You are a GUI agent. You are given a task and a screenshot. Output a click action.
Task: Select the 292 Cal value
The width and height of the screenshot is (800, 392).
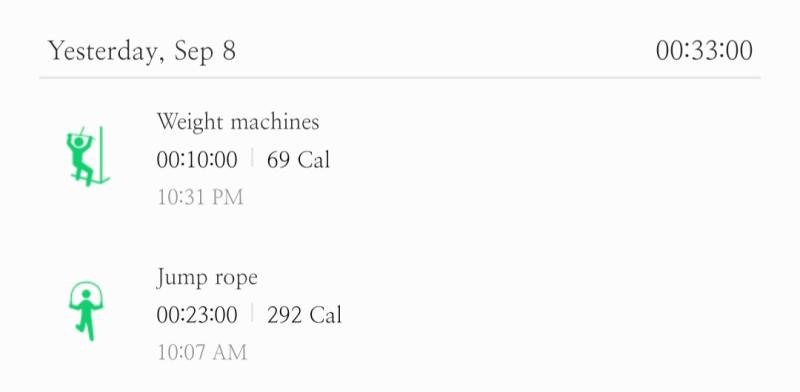tap(305, 315)
